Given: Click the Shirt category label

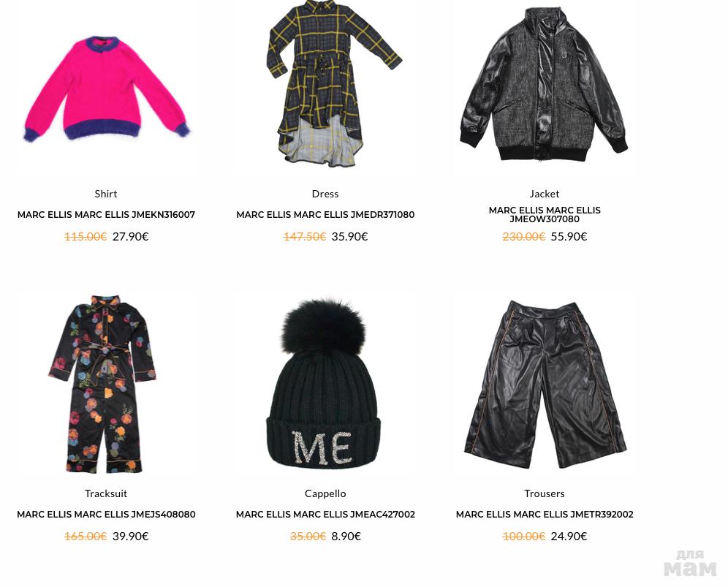Looking at the screenshot, I should [x=106, y=194].
